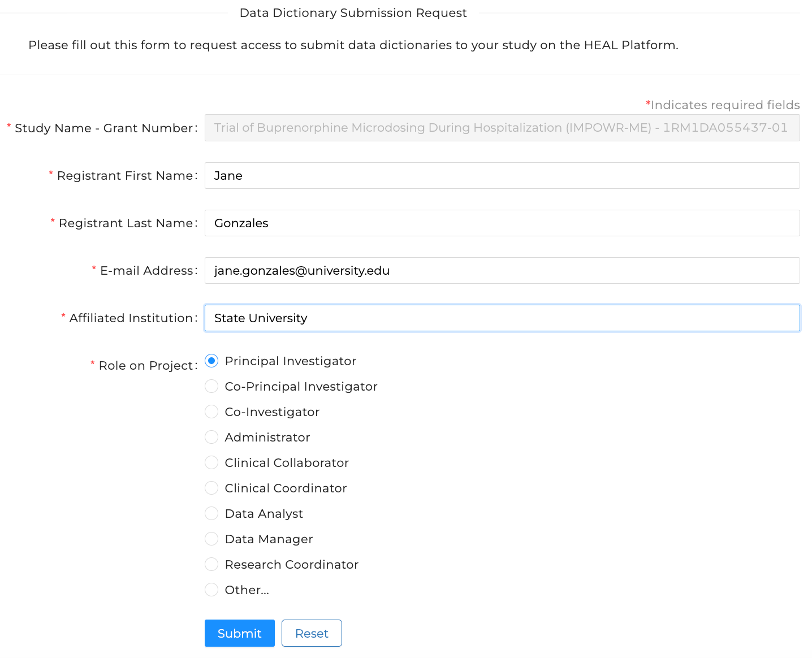This screenshot has height=658, width=812.
Task: Pick the Administrator role radio button
Action: [211, 437]
